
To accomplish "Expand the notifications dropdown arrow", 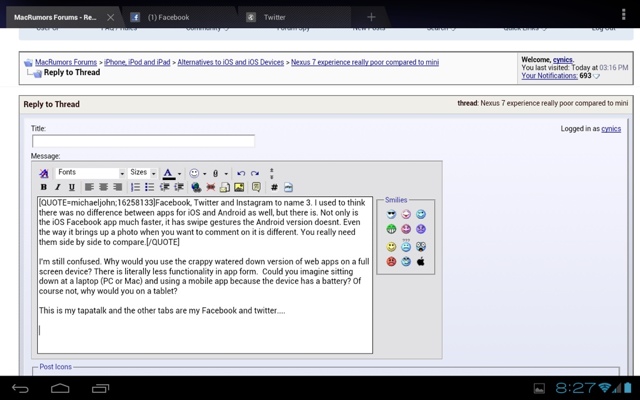I will (x=596, y=76).
